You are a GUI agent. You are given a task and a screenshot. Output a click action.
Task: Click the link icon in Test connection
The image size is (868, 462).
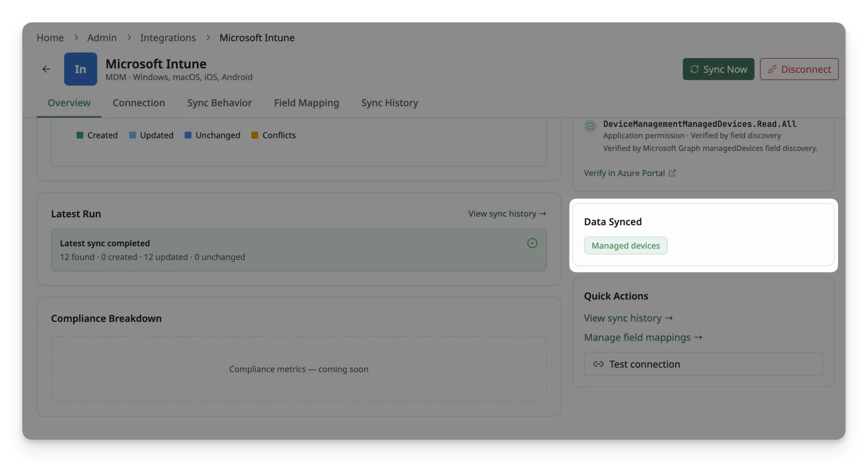[598, 364]
